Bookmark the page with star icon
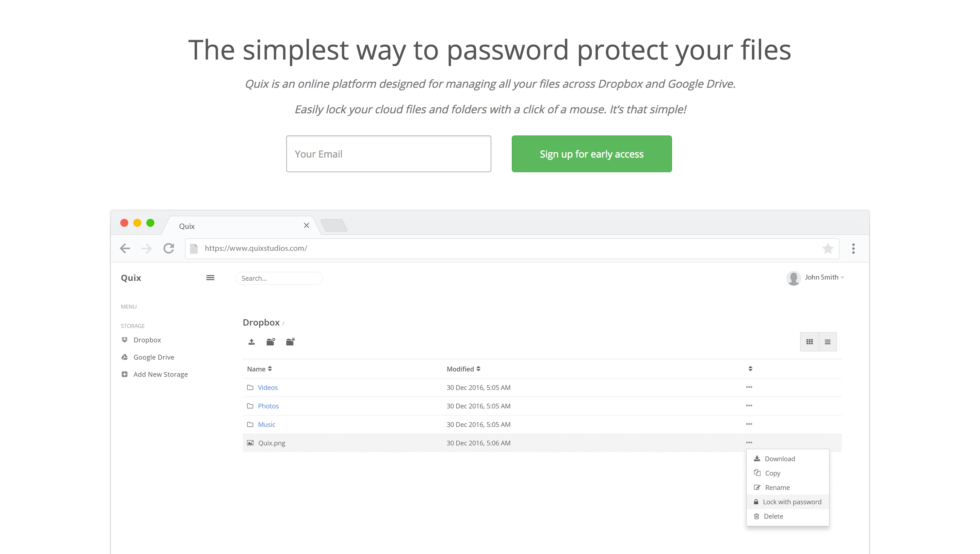Image resolution: width=980 pixels, height=554 pixels. point(828,248)
